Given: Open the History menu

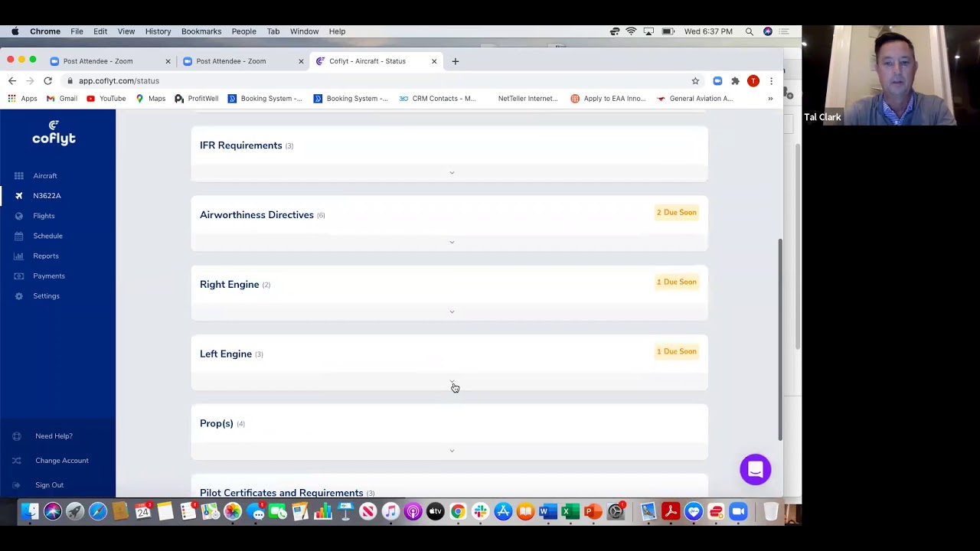Looking at the screenshot, I should pos(158,31).
